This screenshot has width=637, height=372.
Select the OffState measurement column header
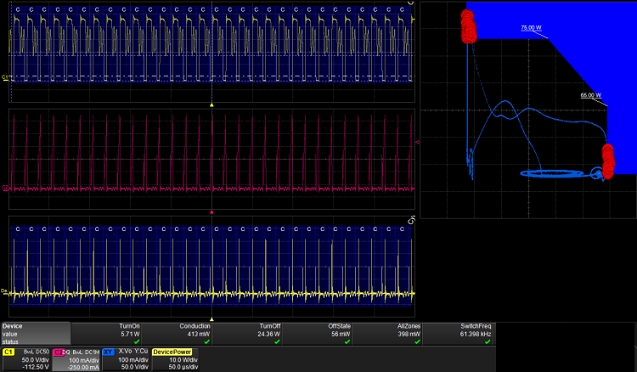[x=339, y=326]
